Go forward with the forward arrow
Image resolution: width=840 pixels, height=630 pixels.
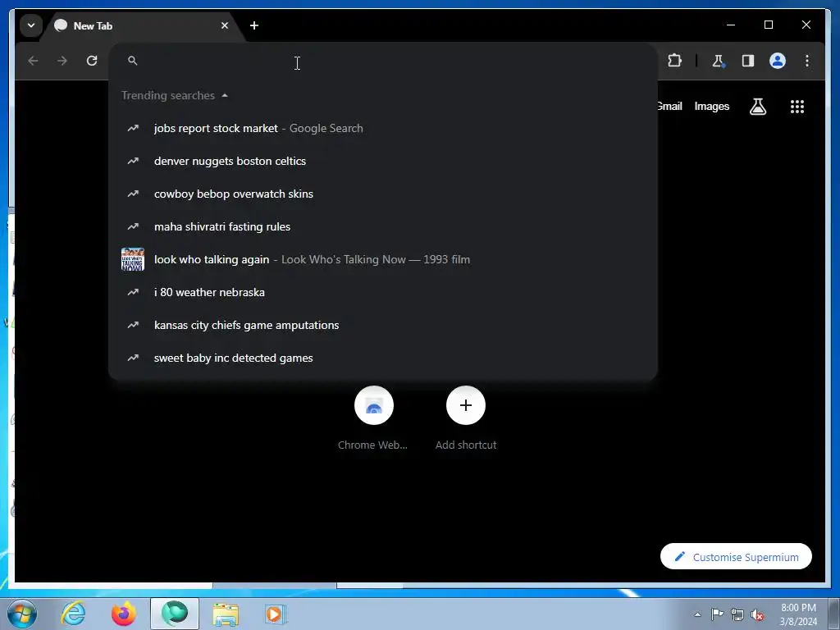[x=62, y=61]
